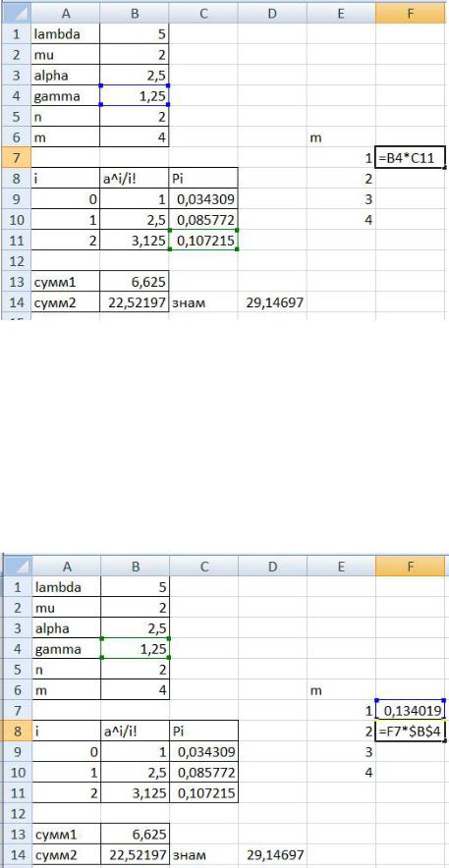Click 'Pi' header cell in upper spreadsheet
Image resolution: width=449 pixels, height=868 pixels.
(x=203, y=179)
